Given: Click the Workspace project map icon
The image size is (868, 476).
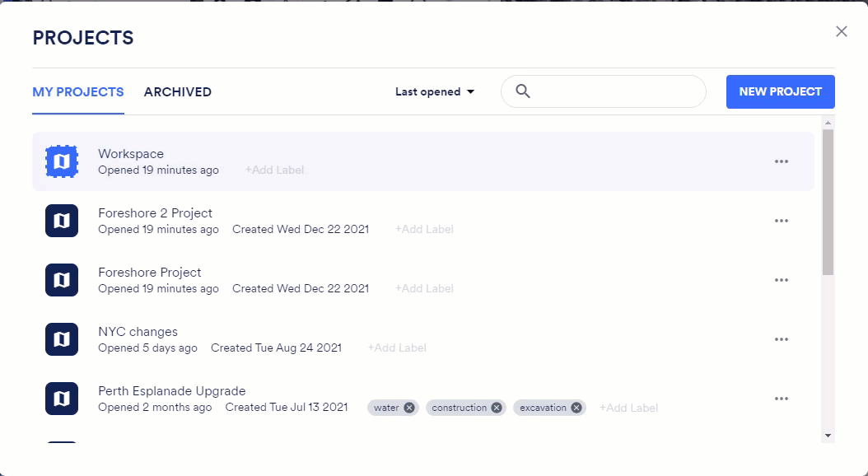Looking at the screenshot, I should pyautogui.click(x=62, y=161).
